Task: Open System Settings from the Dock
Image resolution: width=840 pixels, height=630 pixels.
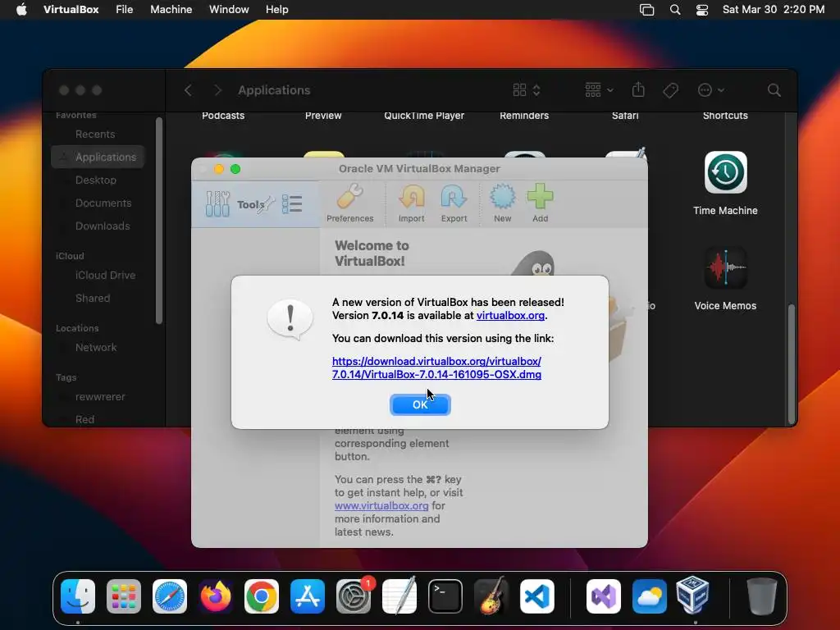Action: pyautogui.click(x=354, y=596)
